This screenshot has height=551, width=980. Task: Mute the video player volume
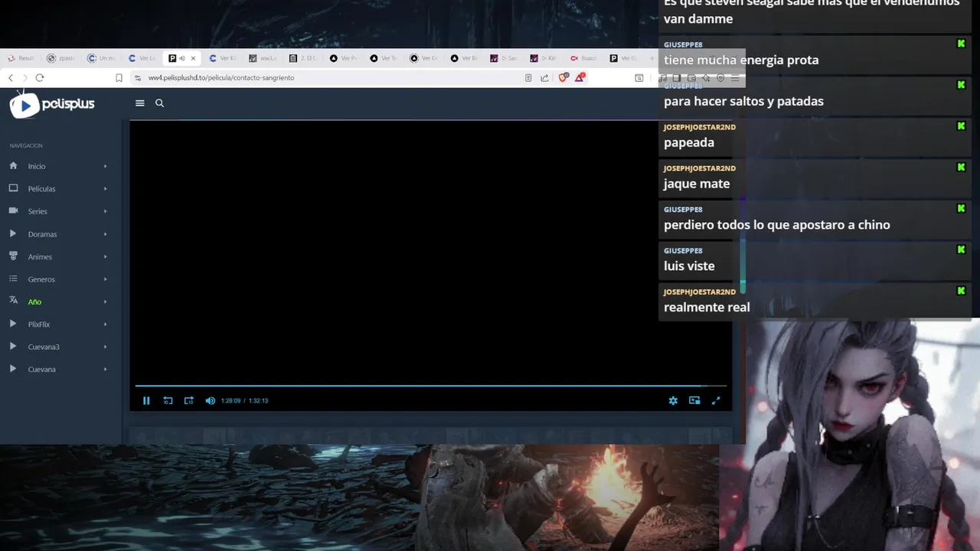pos(211,400)
